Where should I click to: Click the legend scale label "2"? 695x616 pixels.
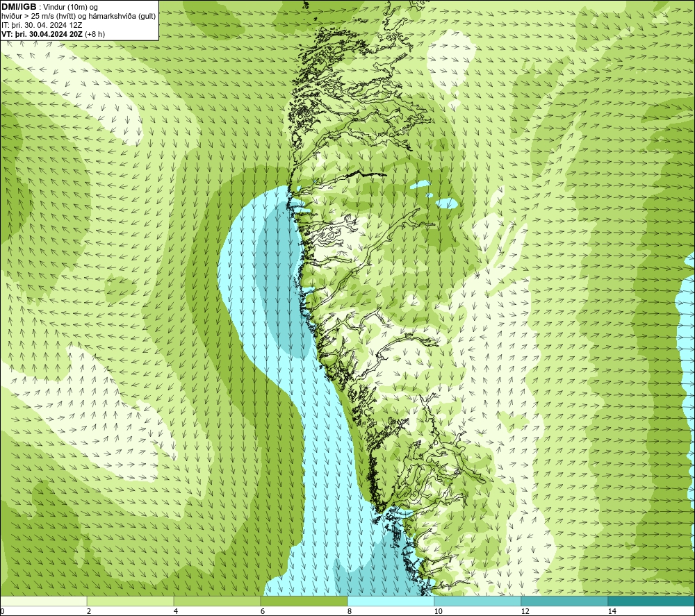(x=89, y=611)
